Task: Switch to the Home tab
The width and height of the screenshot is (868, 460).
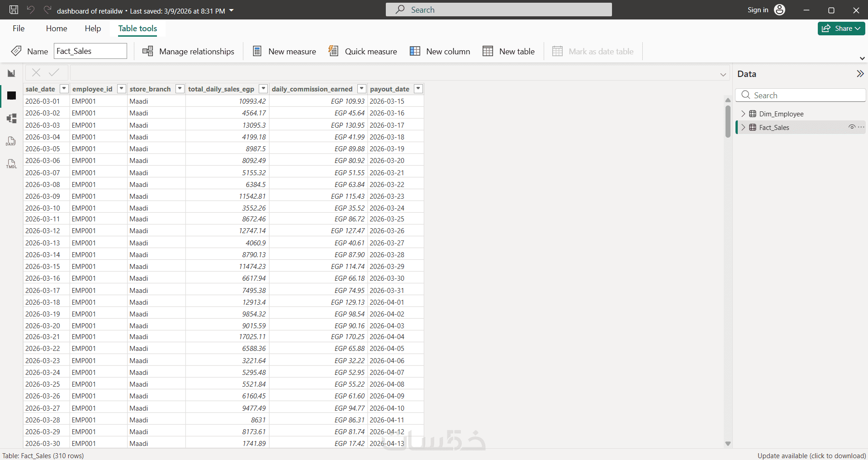Action: (57, 29)
